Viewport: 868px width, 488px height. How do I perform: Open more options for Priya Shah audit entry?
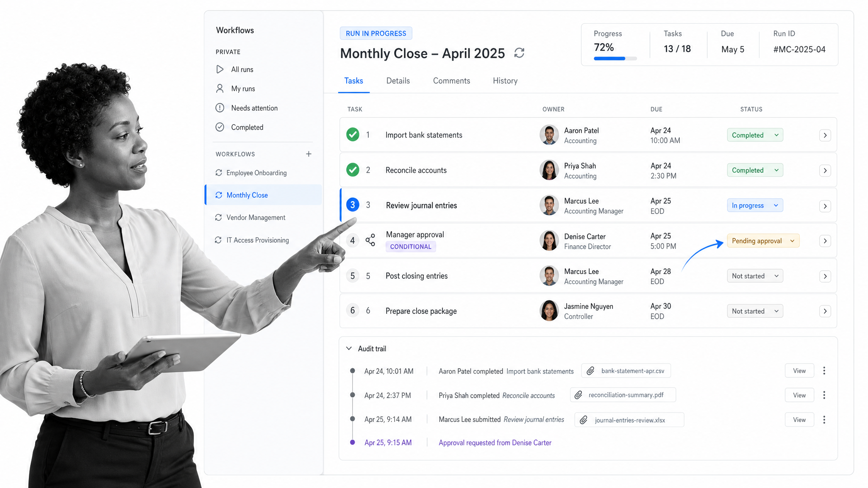tap(824, 395)
